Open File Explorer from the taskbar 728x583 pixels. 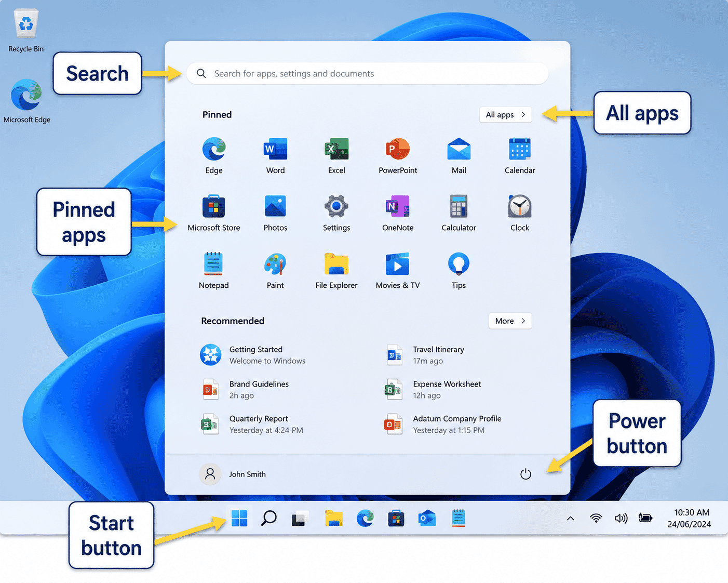click(334, 518)
